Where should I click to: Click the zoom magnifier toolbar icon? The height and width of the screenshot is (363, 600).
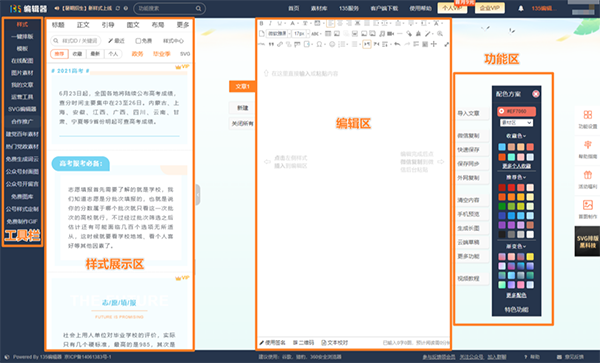(440, 34)
